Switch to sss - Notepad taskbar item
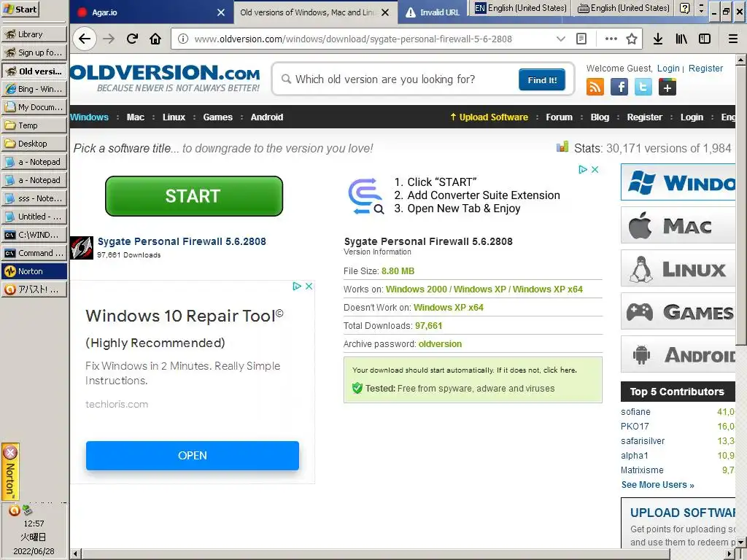This screenshot has width=747, height=560. (34, 198)
